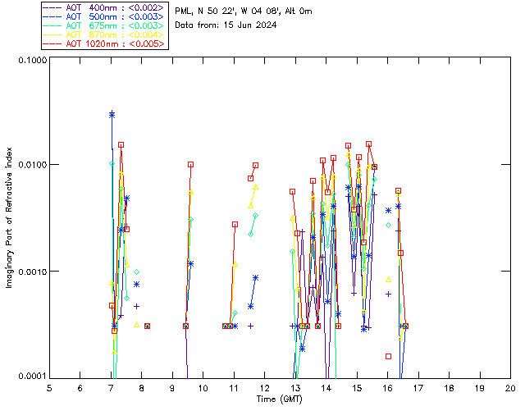
Task: Click the 9 tick on the time axis
Action: coord(172,388)
